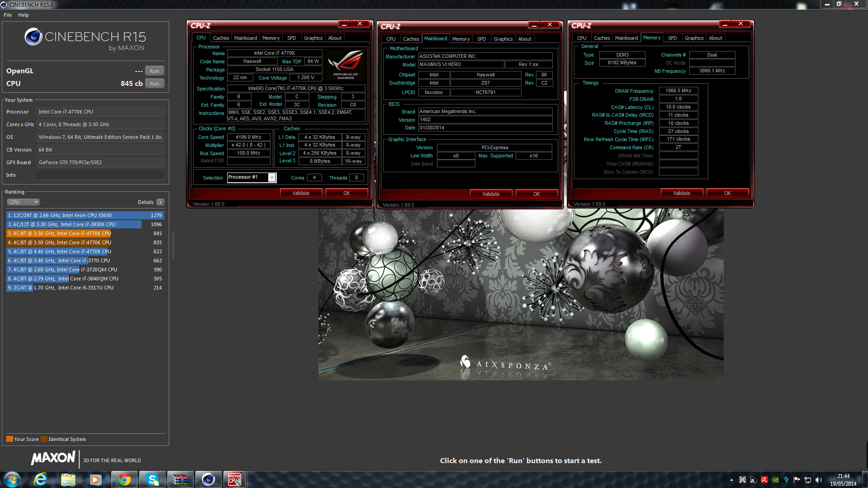Open the CPU ranking type dropdown

(x=24, y=202)
